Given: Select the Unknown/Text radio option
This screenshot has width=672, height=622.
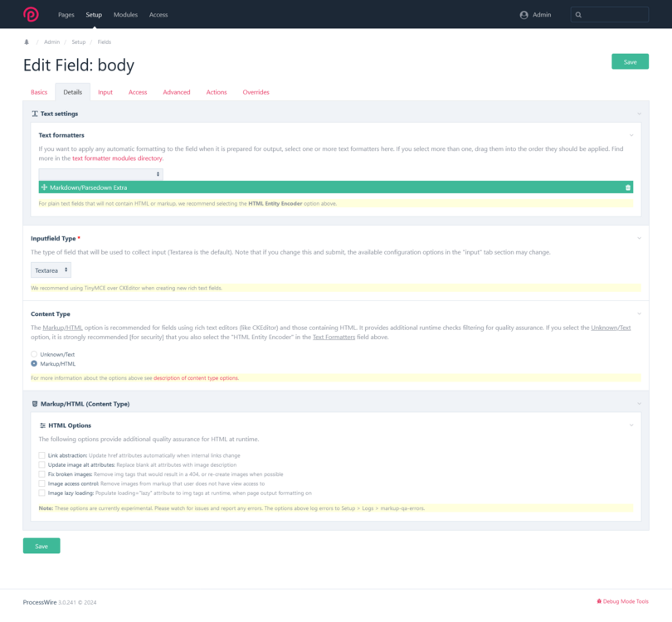Looking at the screenshot, I should coord(34,354).
